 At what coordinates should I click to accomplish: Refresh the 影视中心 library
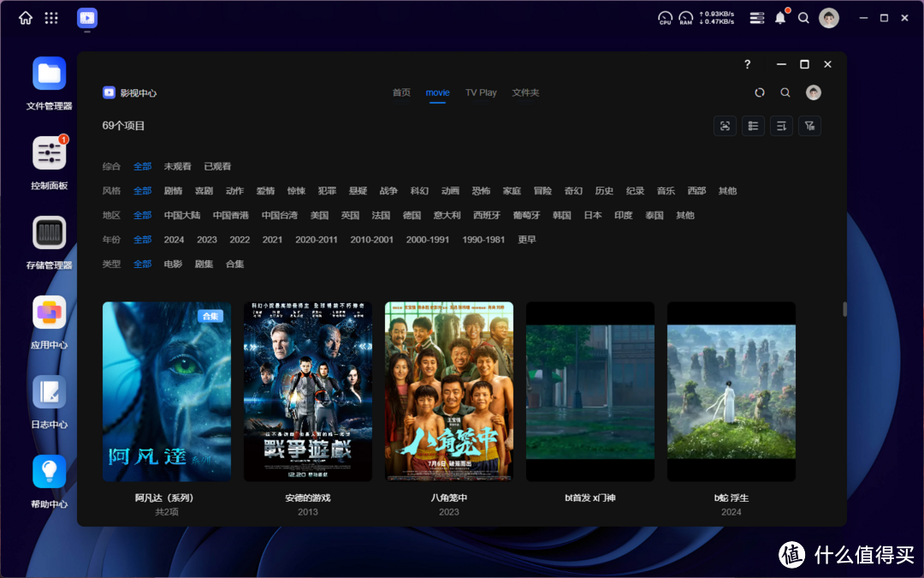pyautogui.click(x=760, y=92)
